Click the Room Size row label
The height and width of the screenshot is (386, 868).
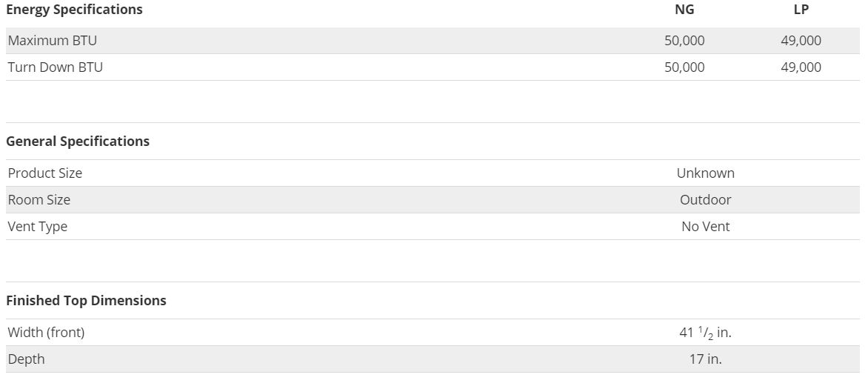click(x=39, y=200)
